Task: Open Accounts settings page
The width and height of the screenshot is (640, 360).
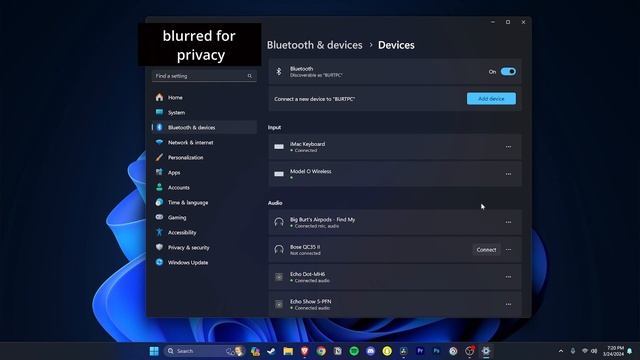Action: (x=204, y=188)
